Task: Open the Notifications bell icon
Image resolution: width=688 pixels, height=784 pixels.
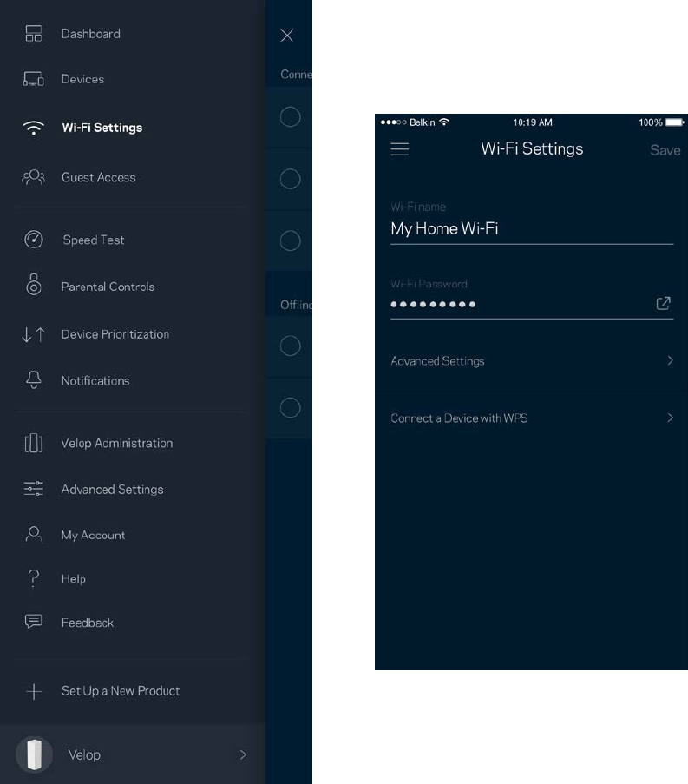Action: coord(34,379)
